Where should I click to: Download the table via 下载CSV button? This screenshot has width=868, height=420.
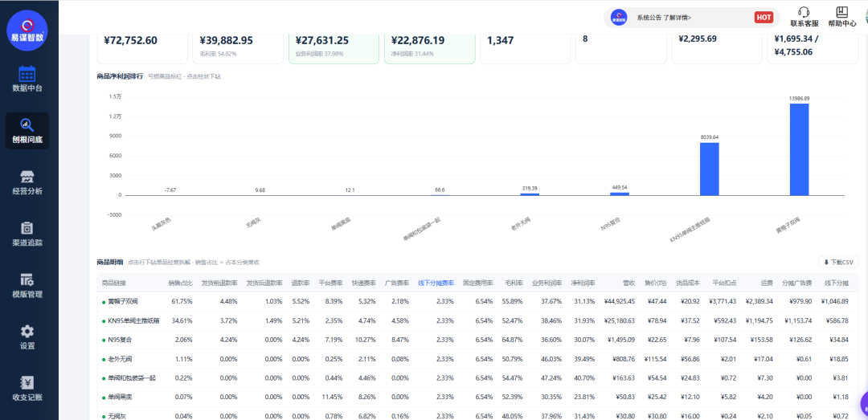838,263
